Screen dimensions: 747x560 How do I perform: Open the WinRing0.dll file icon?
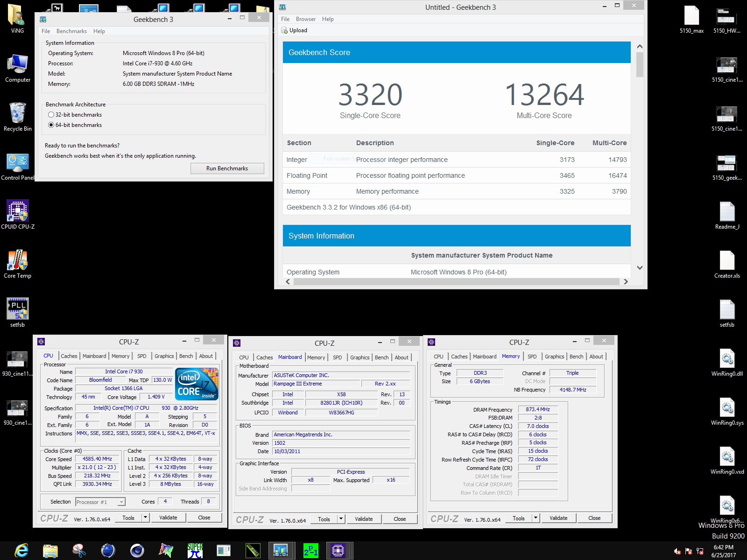(x=727, y=358)
